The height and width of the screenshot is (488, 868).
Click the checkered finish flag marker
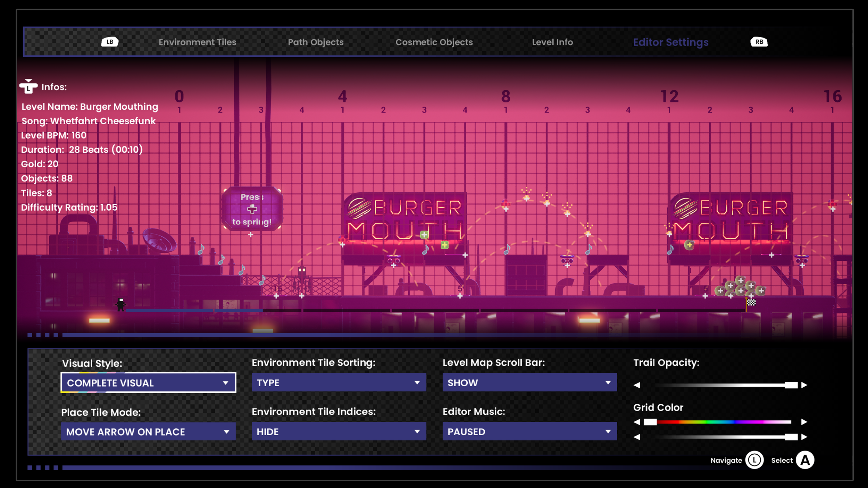(751, 302)
